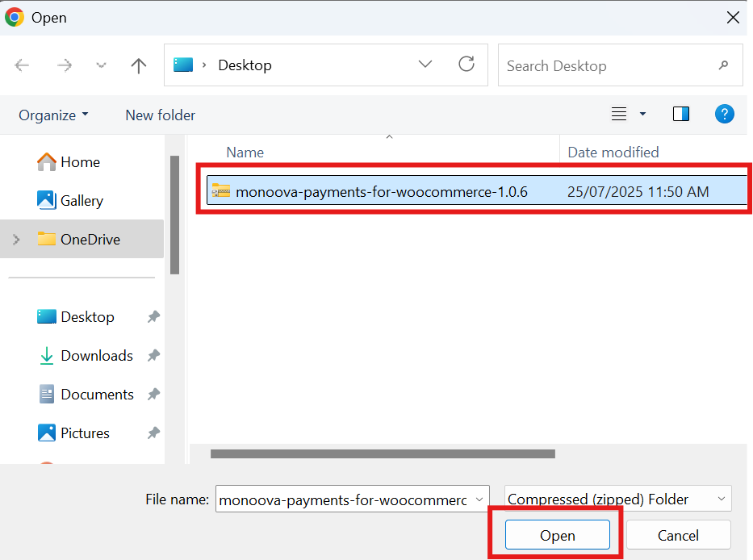
Task: Click pin icon beside Pictures
Action: point(153,433)
